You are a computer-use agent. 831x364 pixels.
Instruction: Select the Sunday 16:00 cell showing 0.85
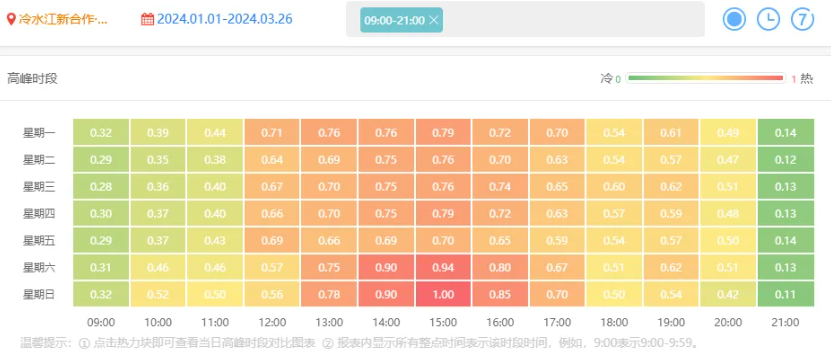[500, 294]
